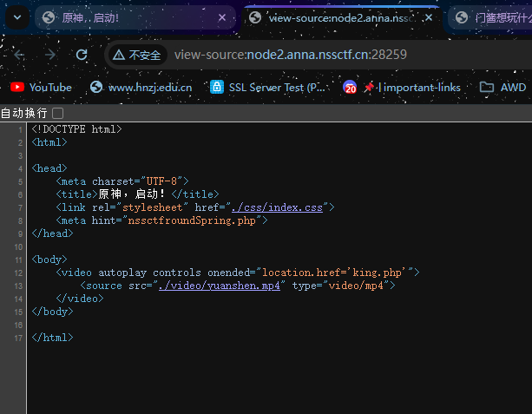Image resolution: width=532 pixels, height=414 pixels.
Task: Click the browser back arrow
Action: [x=19, y=55]
